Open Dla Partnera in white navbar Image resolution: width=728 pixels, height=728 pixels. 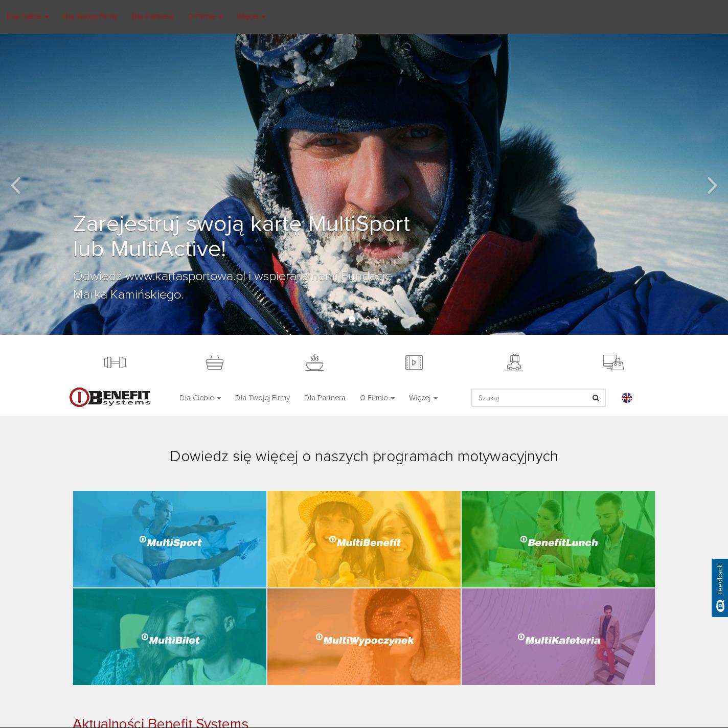(x=325, y=398)
